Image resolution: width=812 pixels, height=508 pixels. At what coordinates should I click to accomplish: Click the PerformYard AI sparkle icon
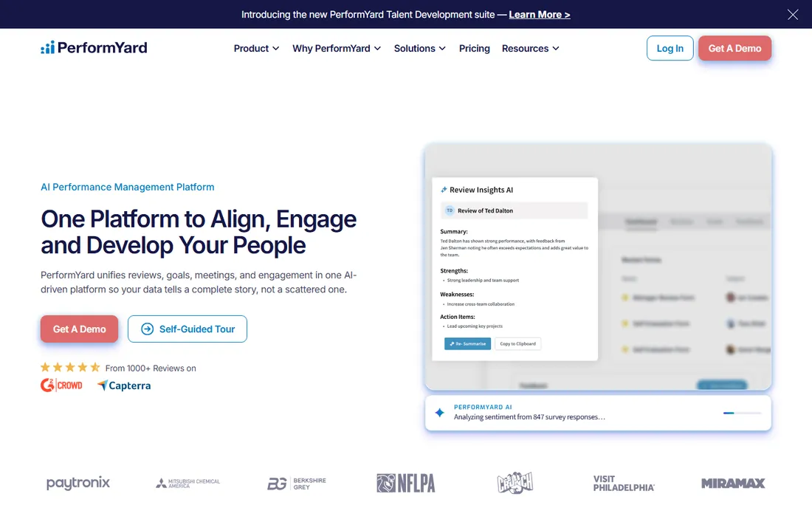(440, 412)
